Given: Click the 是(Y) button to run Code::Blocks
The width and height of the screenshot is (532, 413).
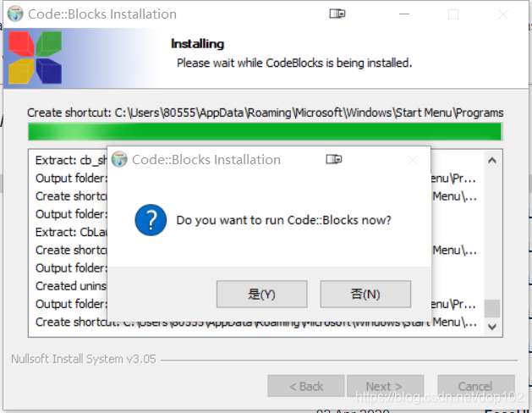Looking at the screenshot, I should pyautogui.click(x=261, y=294).
